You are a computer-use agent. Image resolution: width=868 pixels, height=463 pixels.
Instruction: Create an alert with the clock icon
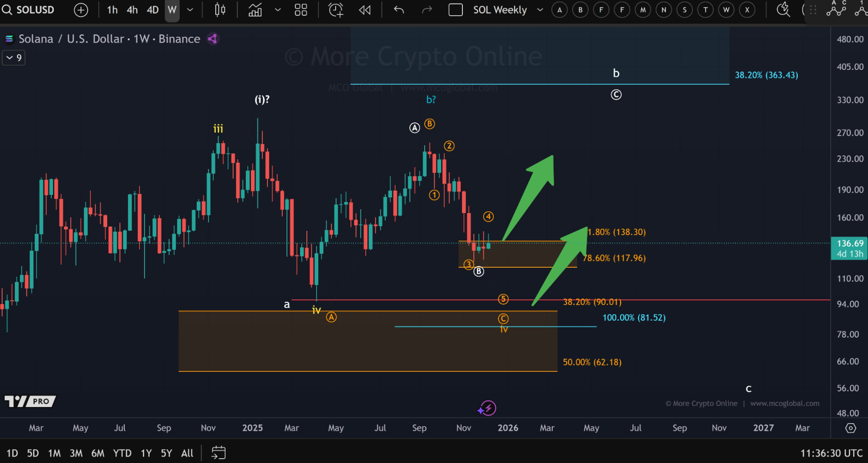tap(336, 10)
